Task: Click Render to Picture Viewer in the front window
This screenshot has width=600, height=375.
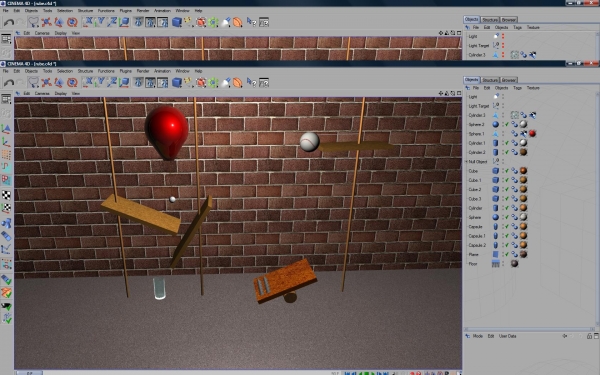Action: tap(150, 82)
